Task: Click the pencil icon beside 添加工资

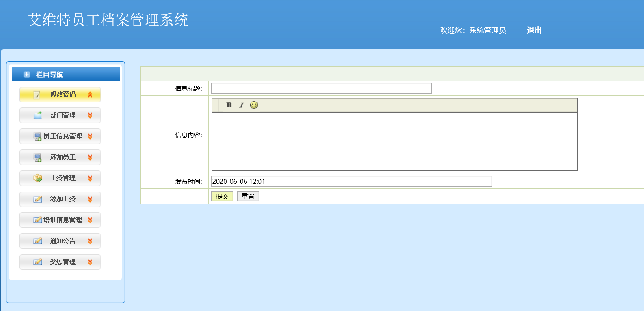Action: [38, 199]
